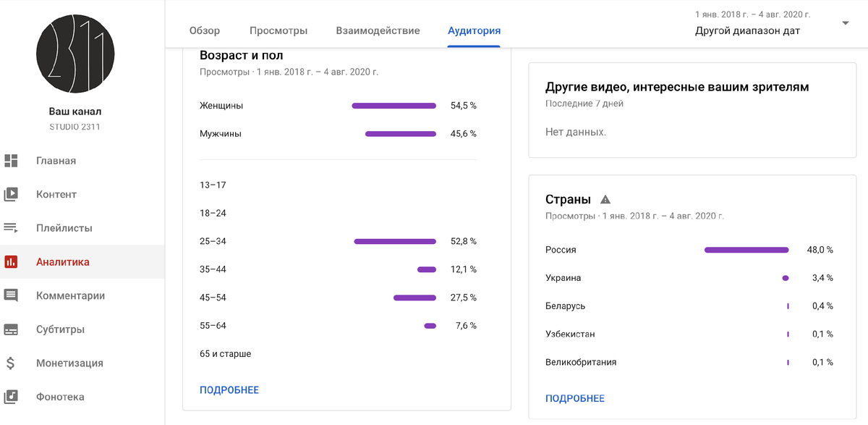Viewport: 868px width, 425px height.
Task: Click the 35–44 age group bar
Action: [427, 269]
